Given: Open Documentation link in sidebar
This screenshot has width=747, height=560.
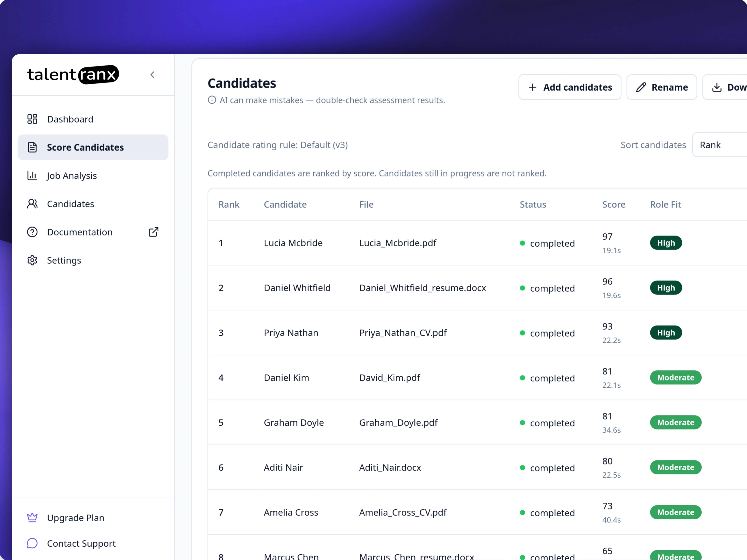Looking at the screenshot, I should pos(93,232).
